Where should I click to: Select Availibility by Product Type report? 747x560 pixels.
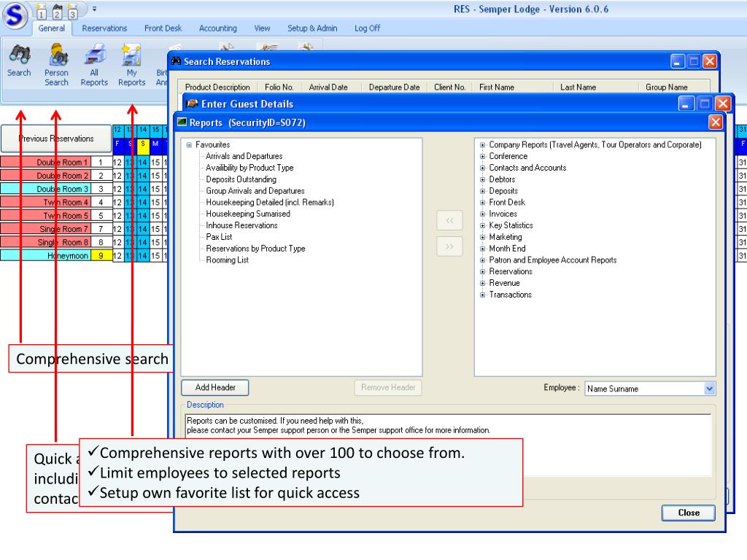tap(249, 168)
